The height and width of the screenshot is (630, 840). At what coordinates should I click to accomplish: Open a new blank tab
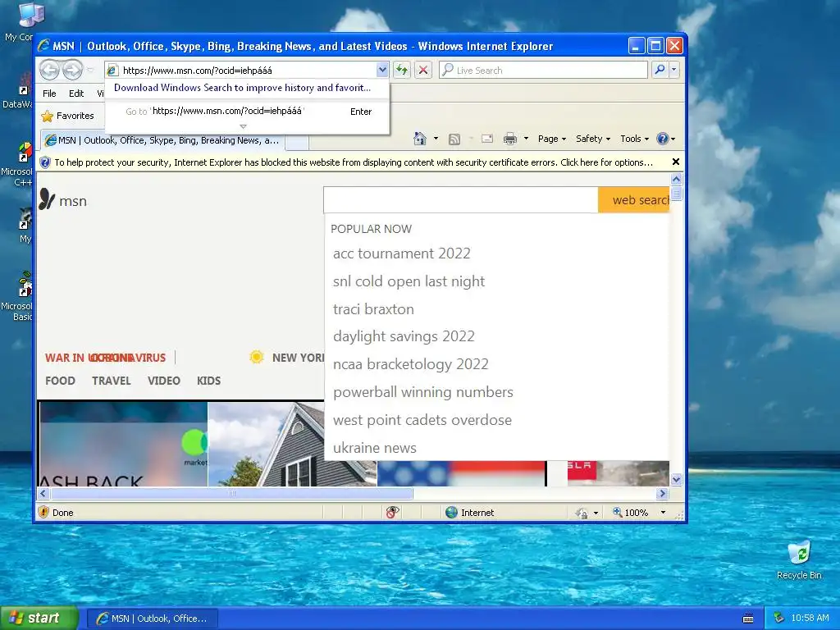coord(297,142)
